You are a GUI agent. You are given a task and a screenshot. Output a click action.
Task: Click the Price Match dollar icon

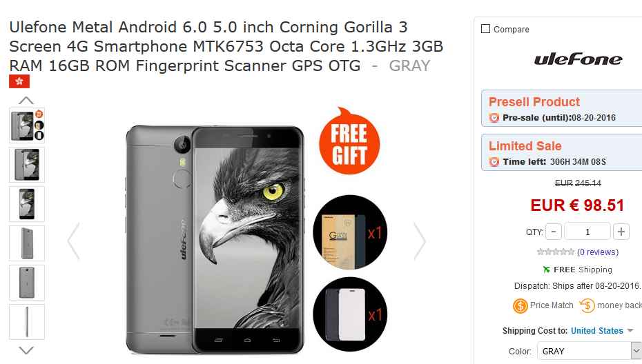tap(520, 305)
